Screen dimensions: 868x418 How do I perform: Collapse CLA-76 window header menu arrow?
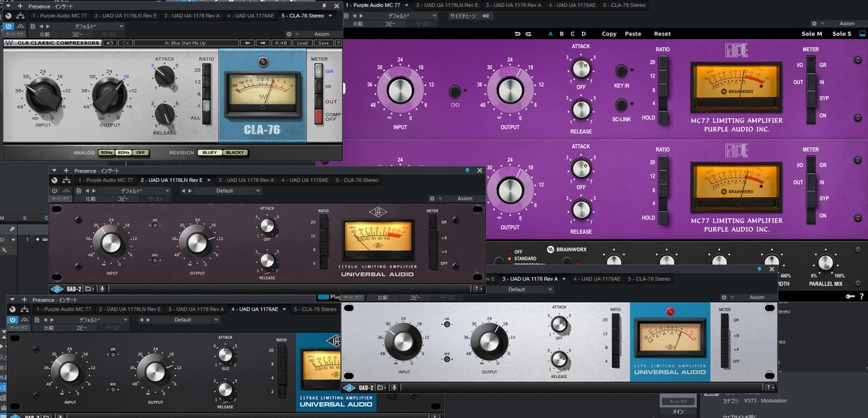pos(8,6)
